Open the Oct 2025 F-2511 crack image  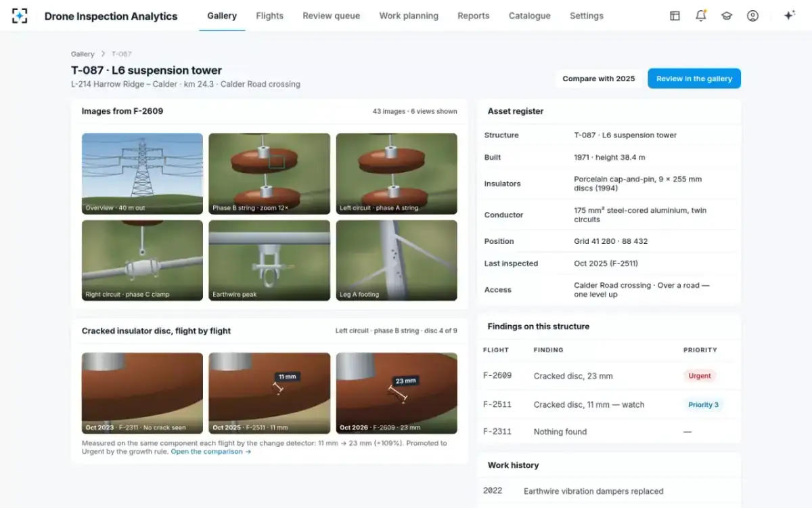click(x=269, y=393)
